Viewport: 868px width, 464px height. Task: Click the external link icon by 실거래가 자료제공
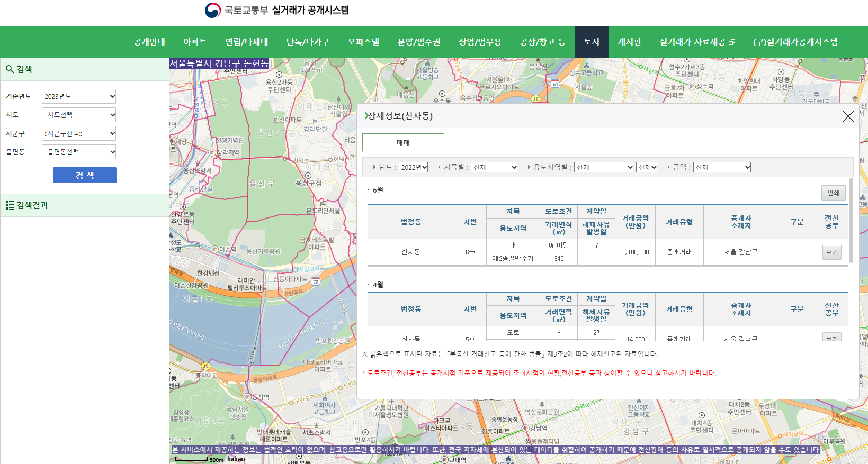732,42
